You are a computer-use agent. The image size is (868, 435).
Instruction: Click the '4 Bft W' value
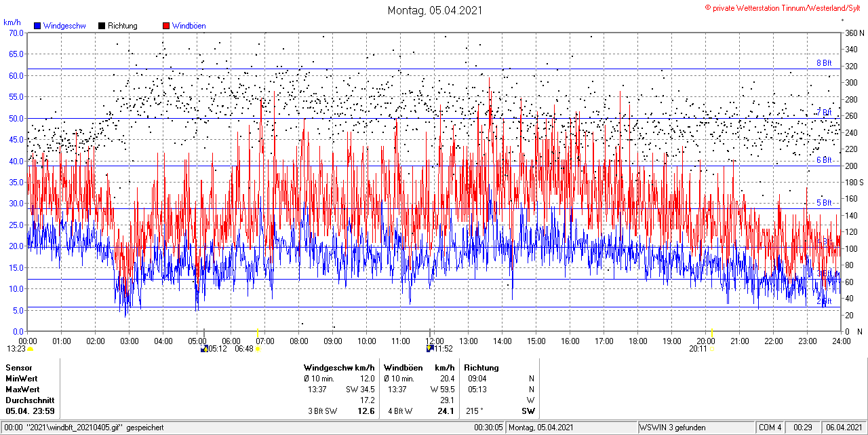click(x=400, y=411)
